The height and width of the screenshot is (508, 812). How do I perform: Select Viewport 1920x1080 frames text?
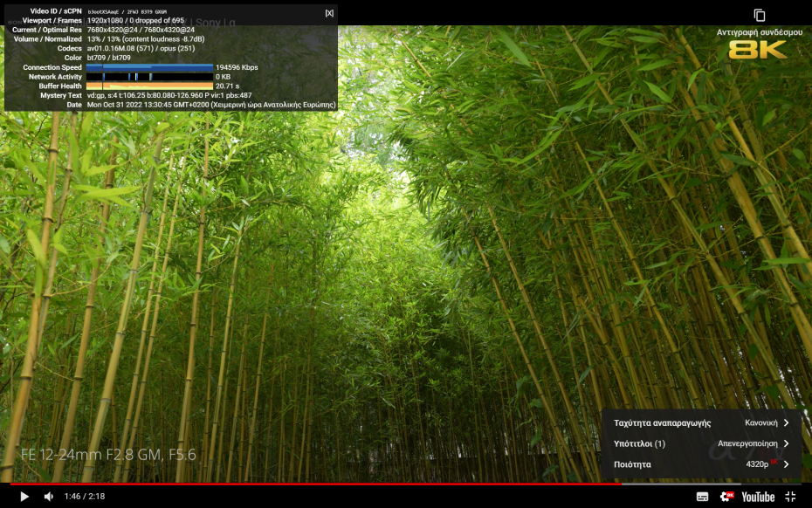coord(135,20)
